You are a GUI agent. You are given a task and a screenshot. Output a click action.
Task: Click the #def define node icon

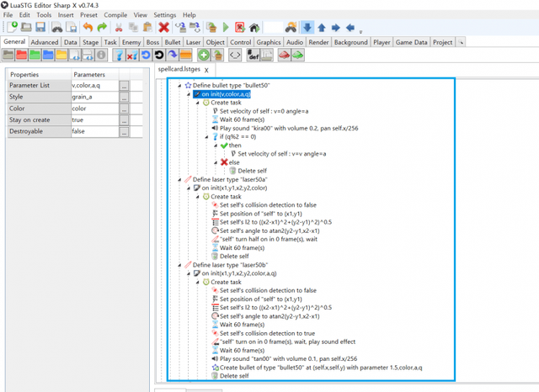click(x=254, y=55)
